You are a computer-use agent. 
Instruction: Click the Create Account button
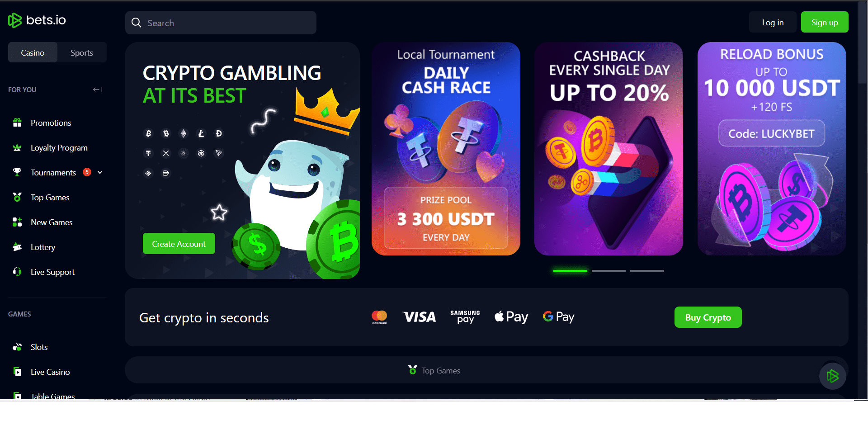point(179,244)
